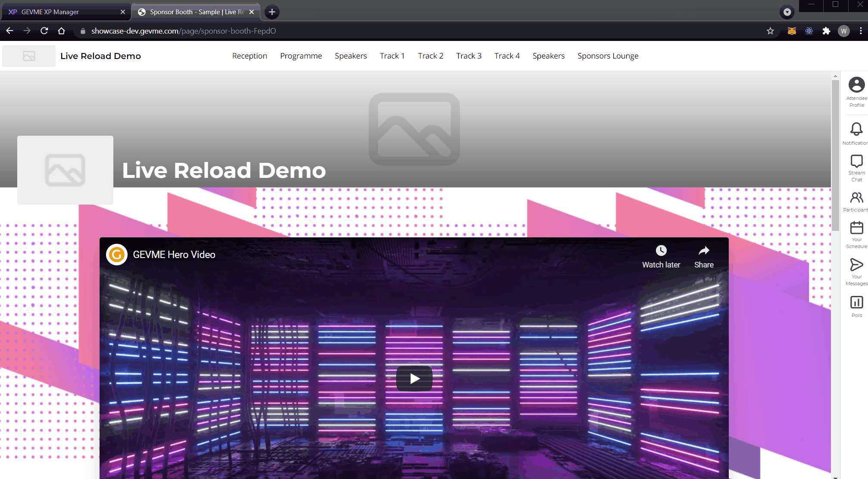Bookmark page with the star icon
The height and width of the screenshot is (479, 868).
click(x=770, y=31)
